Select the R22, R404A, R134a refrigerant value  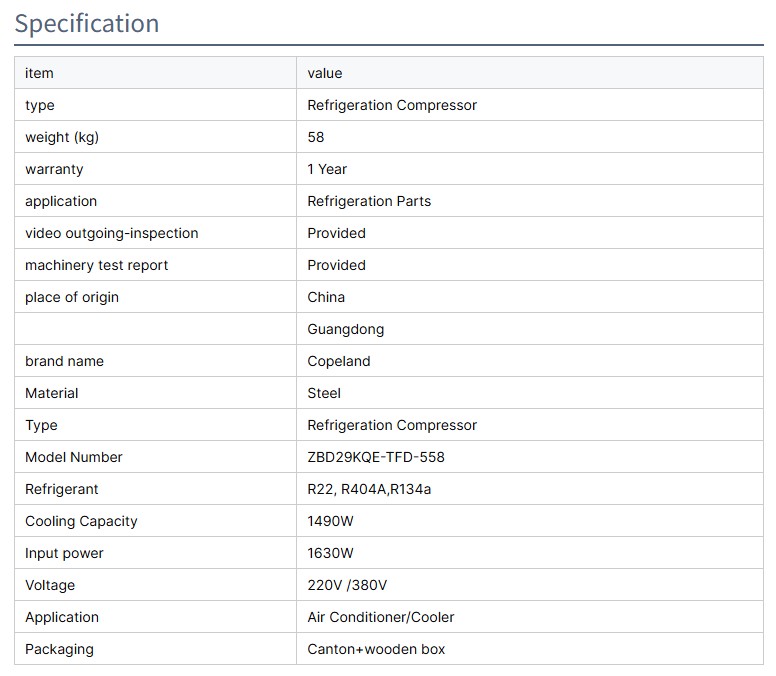tap(369, 489)
